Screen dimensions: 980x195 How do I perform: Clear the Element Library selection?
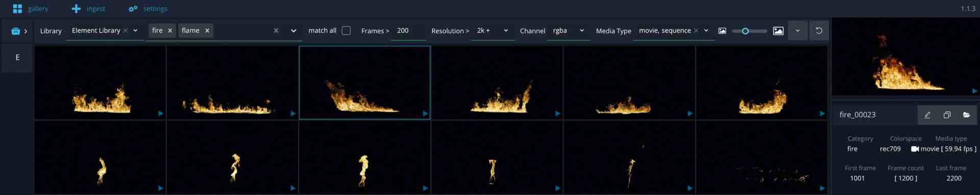coord(126,31)
